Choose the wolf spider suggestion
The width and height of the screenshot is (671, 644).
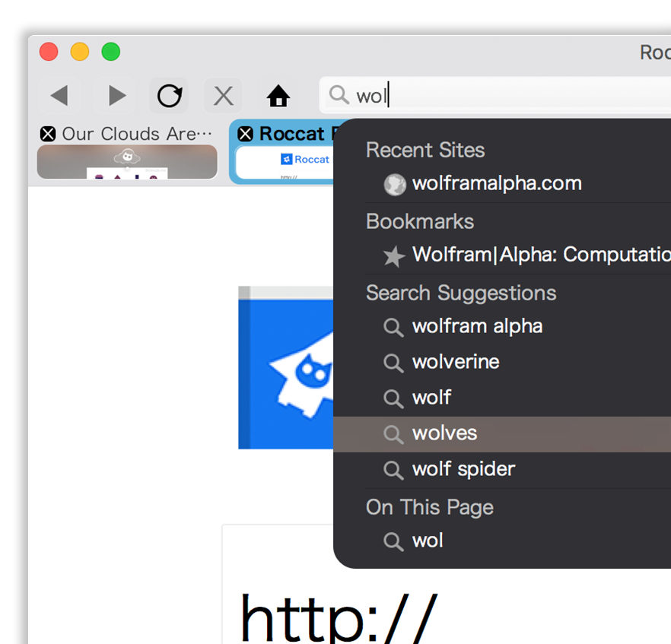click(463, 469)
